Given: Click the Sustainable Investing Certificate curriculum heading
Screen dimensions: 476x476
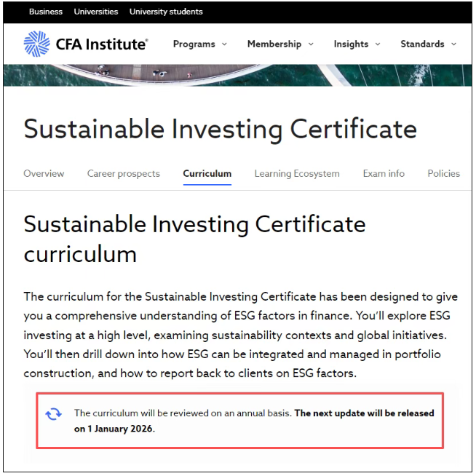Looking at the screenshot, I should click(x=194, y=238).
